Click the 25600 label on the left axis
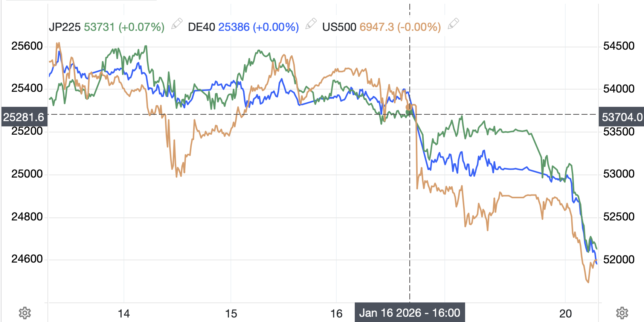The image size is (644, 322). [27, 46]
